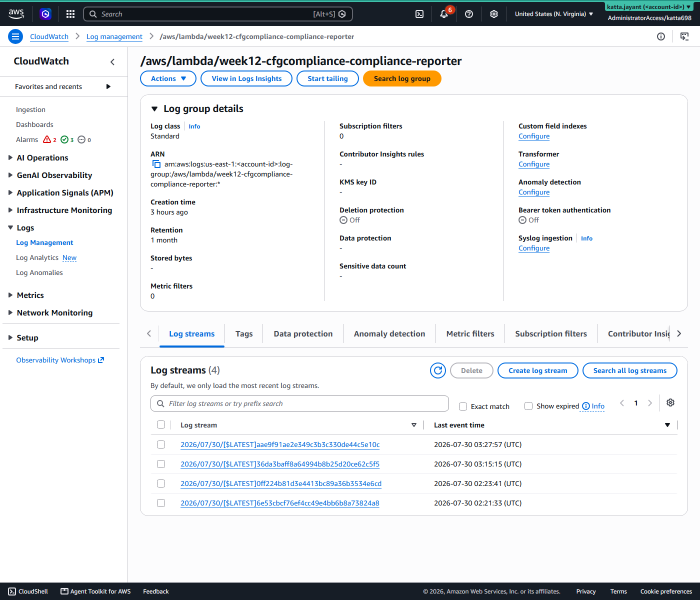Open CloudShell in the footer
Screen dimensions: 700x600
(x=28, y=591)
